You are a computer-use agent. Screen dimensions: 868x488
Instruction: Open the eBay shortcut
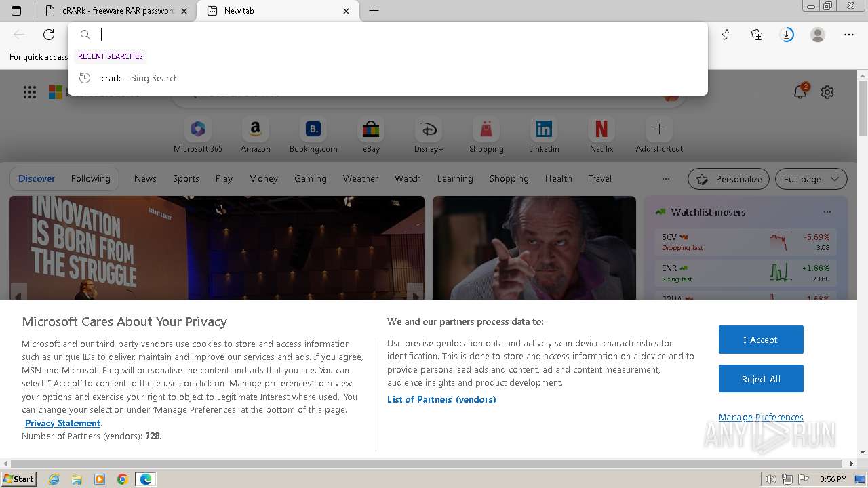pyautogui.click(x=371, y=136)
